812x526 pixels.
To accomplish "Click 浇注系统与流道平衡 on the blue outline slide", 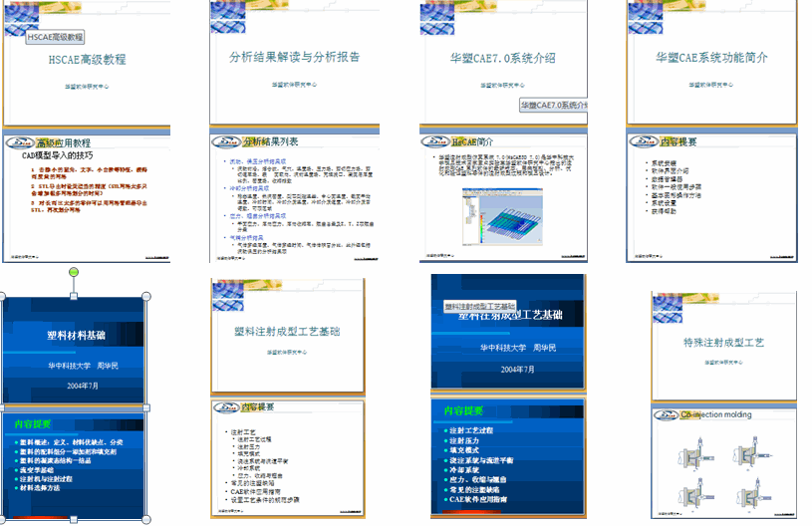I will (x=481, y=460).
